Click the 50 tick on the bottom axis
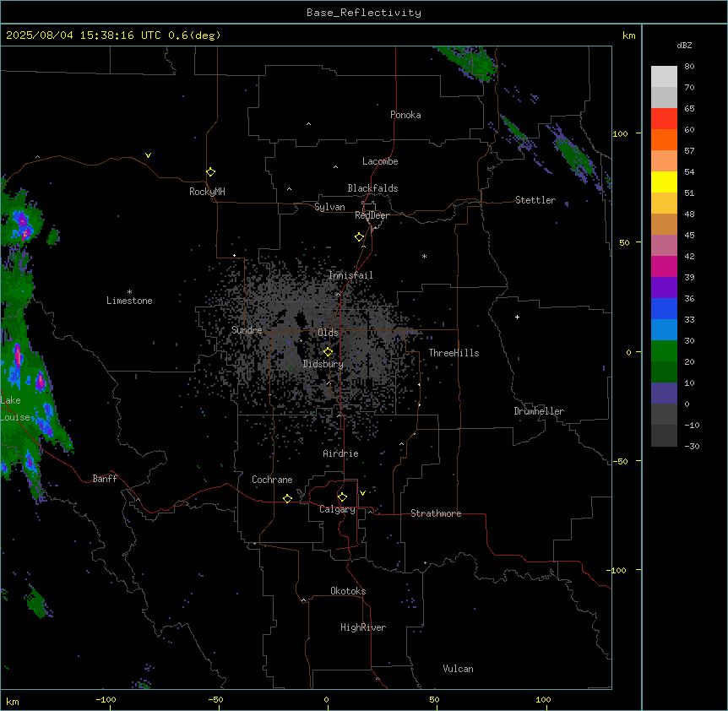 tap(434, 699)
